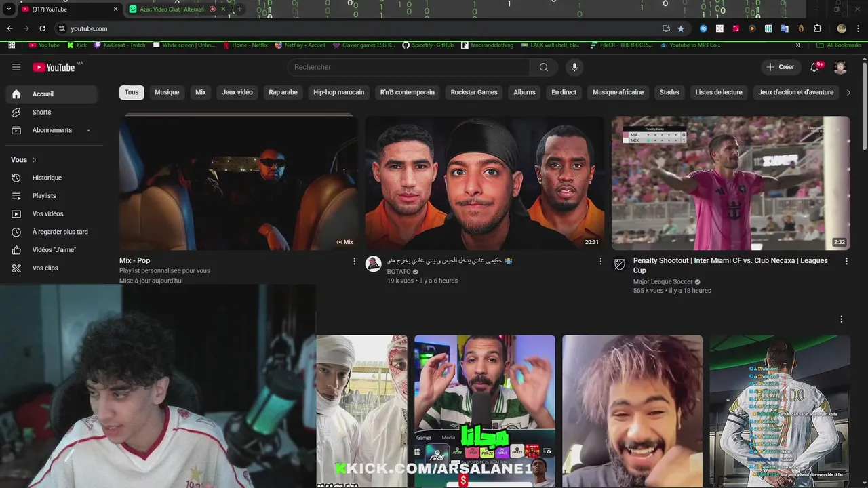Viewport: 868px width, 488px height.
Task: Select the Jeux d'action et d'aventure chip
Action: [796, 92]
